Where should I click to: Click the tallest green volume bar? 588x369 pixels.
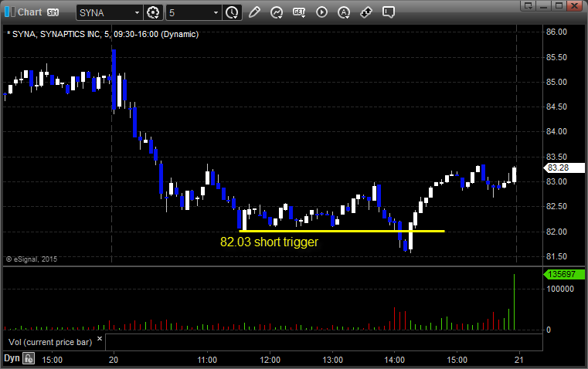(x=514, y=302)
